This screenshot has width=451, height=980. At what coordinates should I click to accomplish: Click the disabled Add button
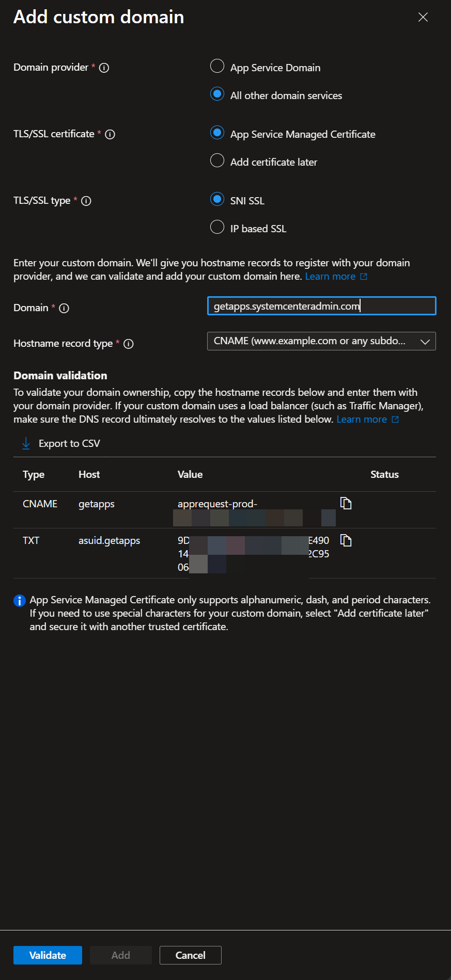click(x=121, y=955)
